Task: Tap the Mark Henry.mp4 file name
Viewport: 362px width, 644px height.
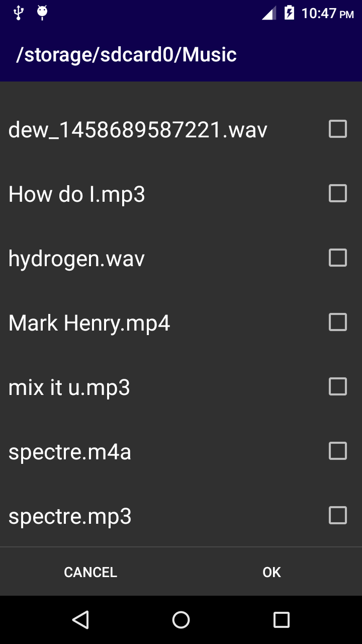Action: coord(89,323)
